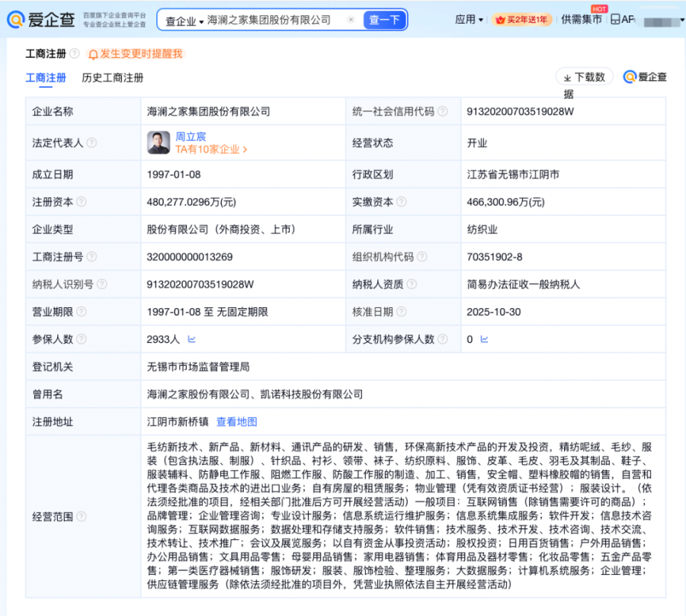Expand TA有10家企业 link arrow
Image resolution: width=686 pixels, height=616 pixels.
(x=245, y=150)
